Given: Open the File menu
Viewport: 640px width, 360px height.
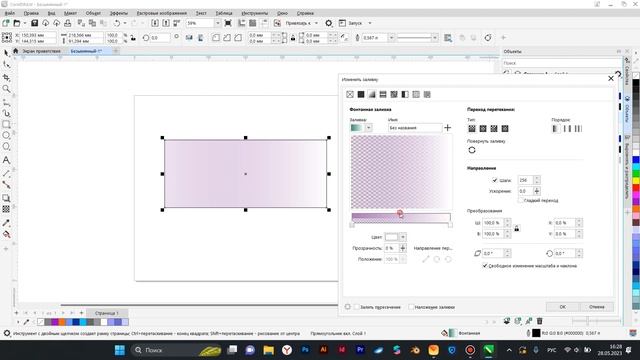Looking at the screenshot, I should (x=9, y=13).
